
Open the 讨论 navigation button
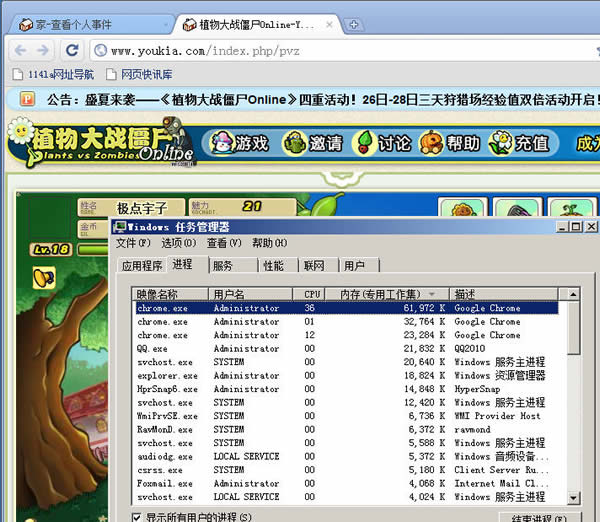click(382, 143)
